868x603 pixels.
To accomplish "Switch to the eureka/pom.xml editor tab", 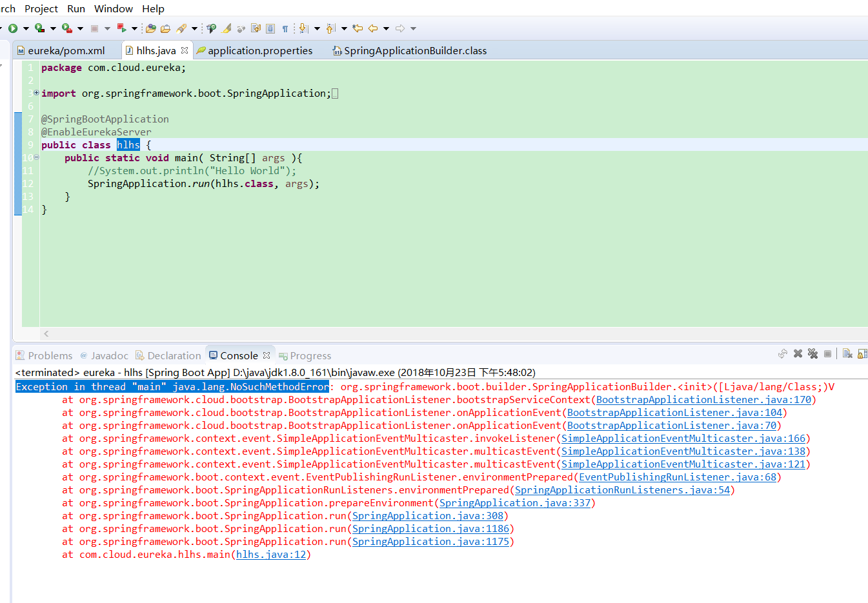I will [66, 50].
